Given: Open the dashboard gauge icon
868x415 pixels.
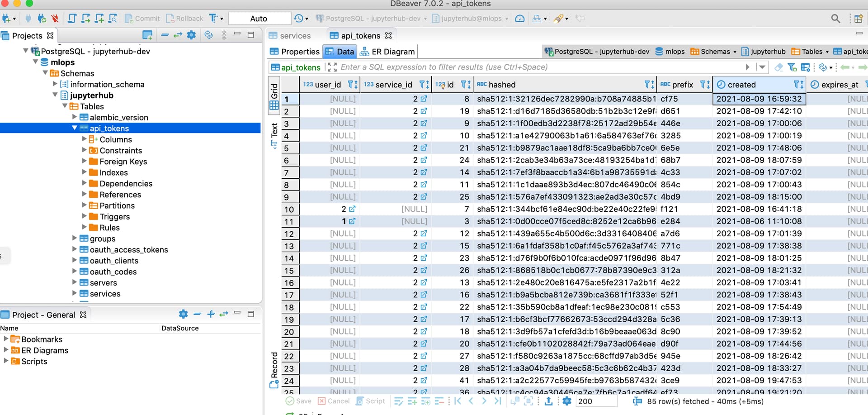Looking at the screenshot, I should click(x=520, y=19).
